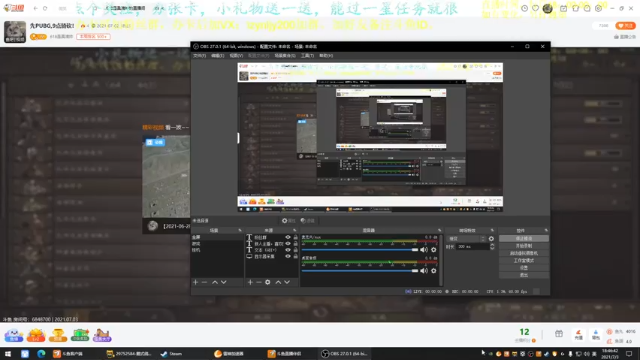Open the View (V) menu in OBS
640x360 pixels.
coord(236,56)
